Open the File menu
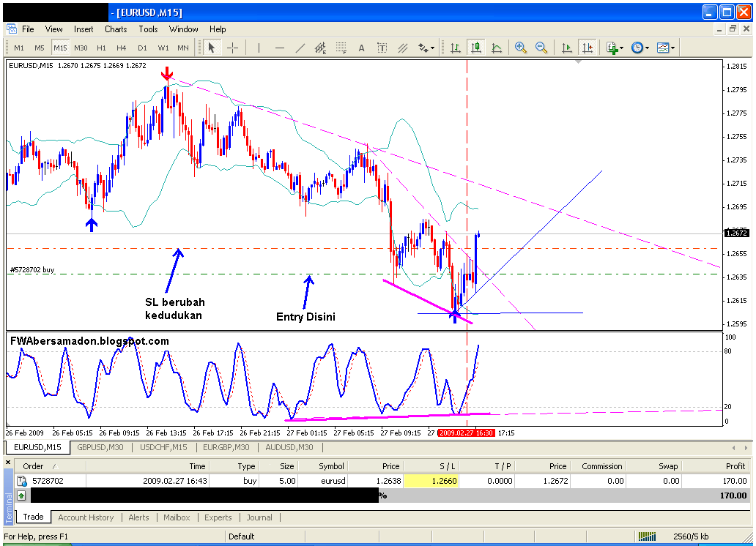Screen dimensions: 756x546 click(28, 29)
